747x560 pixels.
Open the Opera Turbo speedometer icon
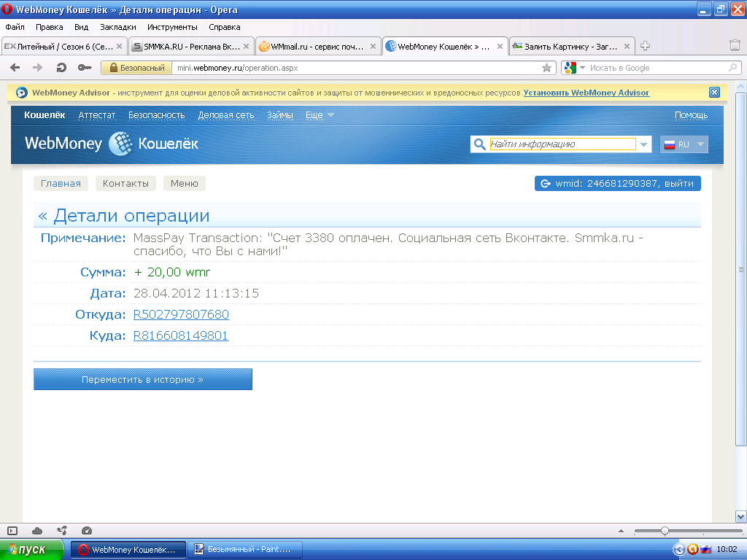pyautogui.click(x=86, y=531)
